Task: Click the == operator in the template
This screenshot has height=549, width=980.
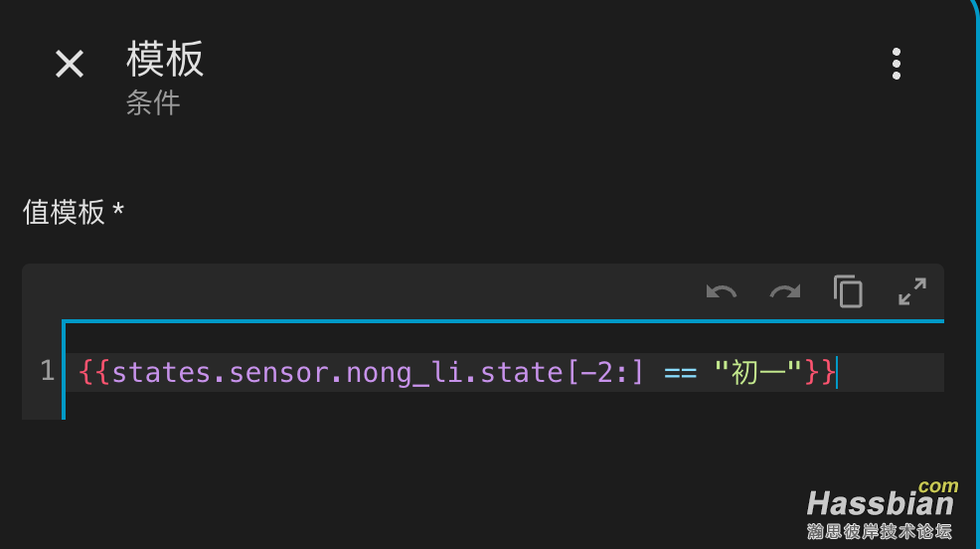Action: tap(680, 372)
